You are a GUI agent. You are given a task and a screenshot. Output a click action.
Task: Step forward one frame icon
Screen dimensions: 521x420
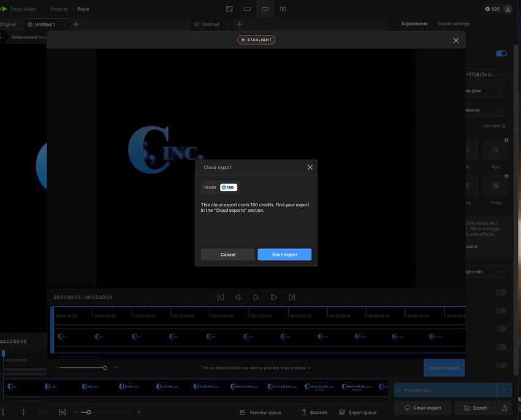pyautogui.click(x=274, y=297)
